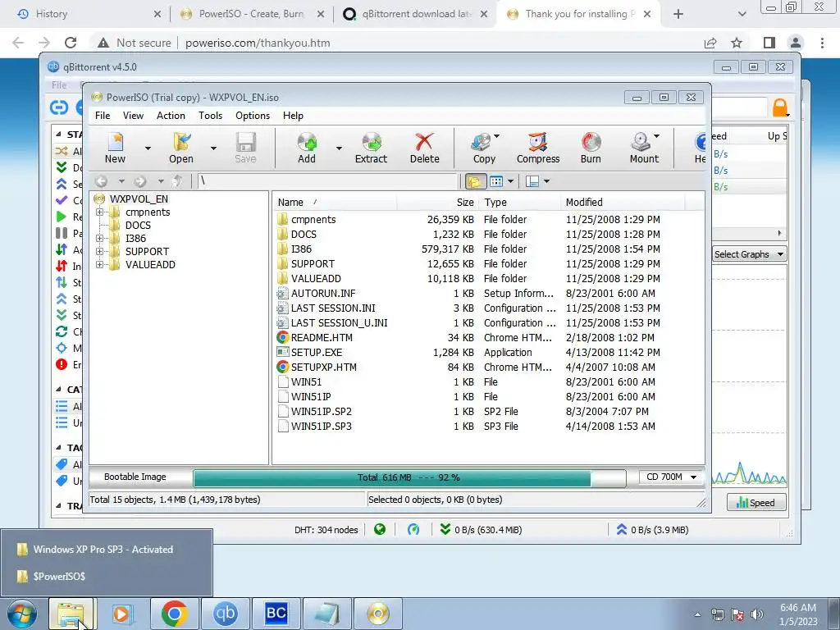
Task: Click the up one level icon
Action: pyautogui.click(x=177, y=181)
